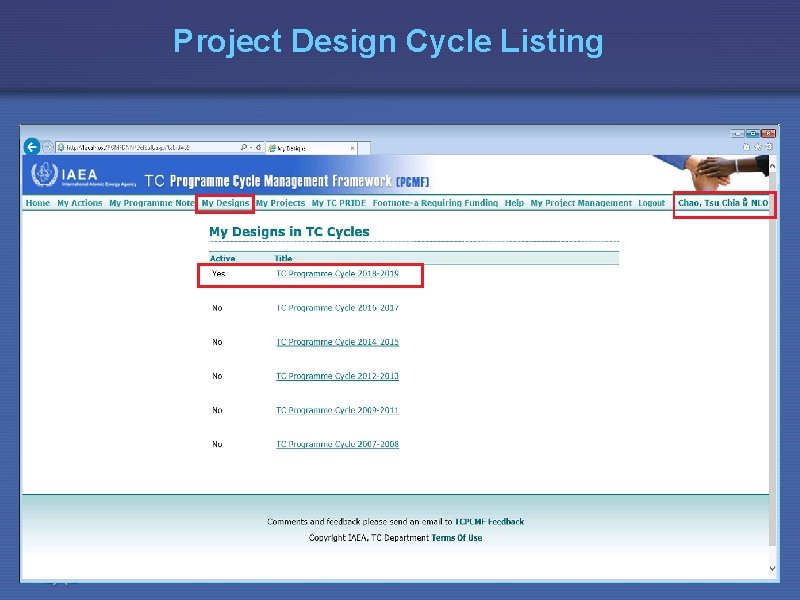Image resolution: width=800 pixels, height=600 pixels.
Task: Click inside the browser address bar field
Action: pos(150,146)
